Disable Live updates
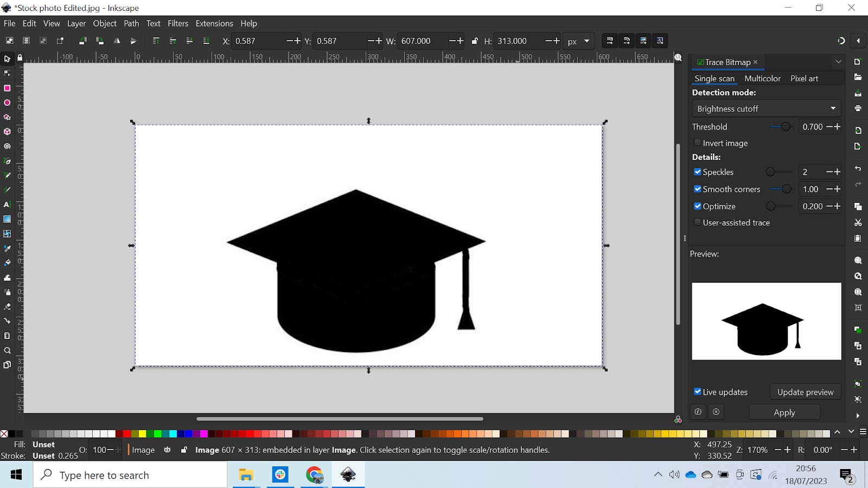Image resolution: width=868 pixels, height=488 pixels. point(698,391)
